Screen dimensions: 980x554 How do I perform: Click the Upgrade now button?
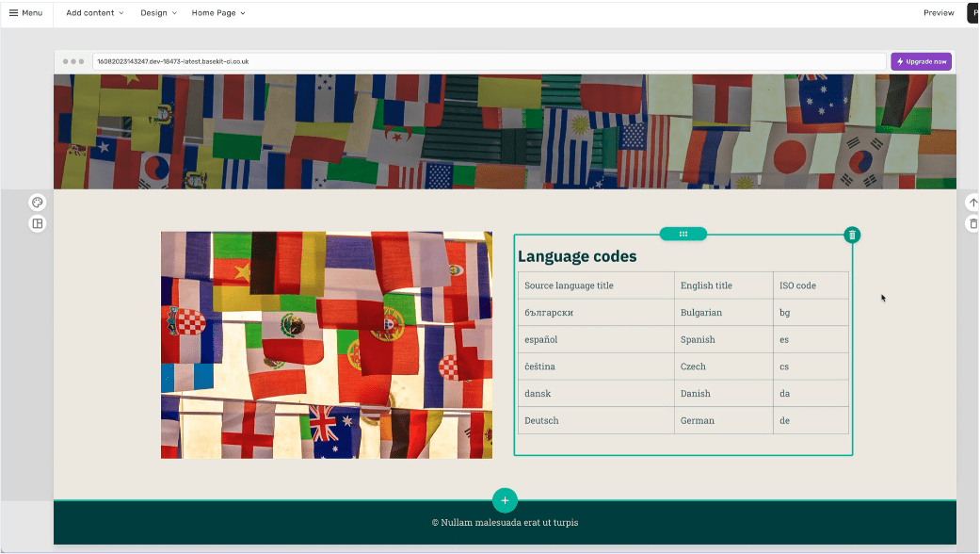(x=921, y=61)
